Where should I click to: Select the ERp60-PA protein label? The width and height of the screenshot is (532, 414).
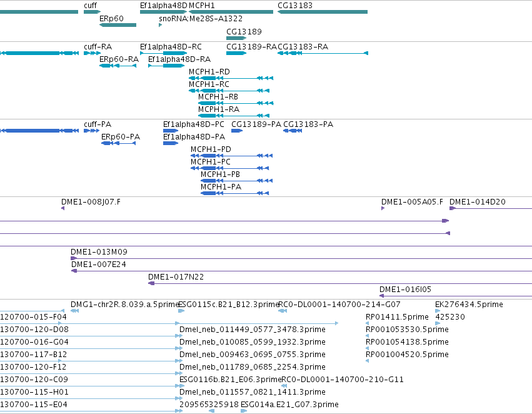pyautogui.click(x=121, y=137)
